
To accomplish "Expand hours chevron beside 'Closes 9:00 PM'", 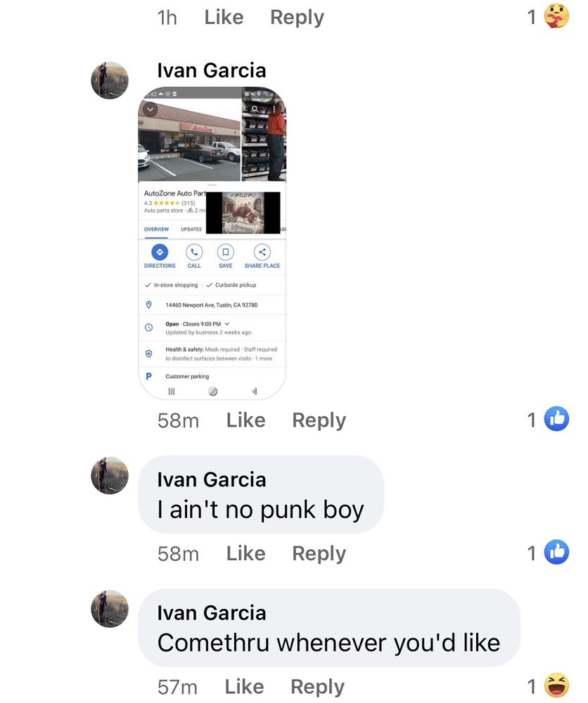I will tap(227, 323).
